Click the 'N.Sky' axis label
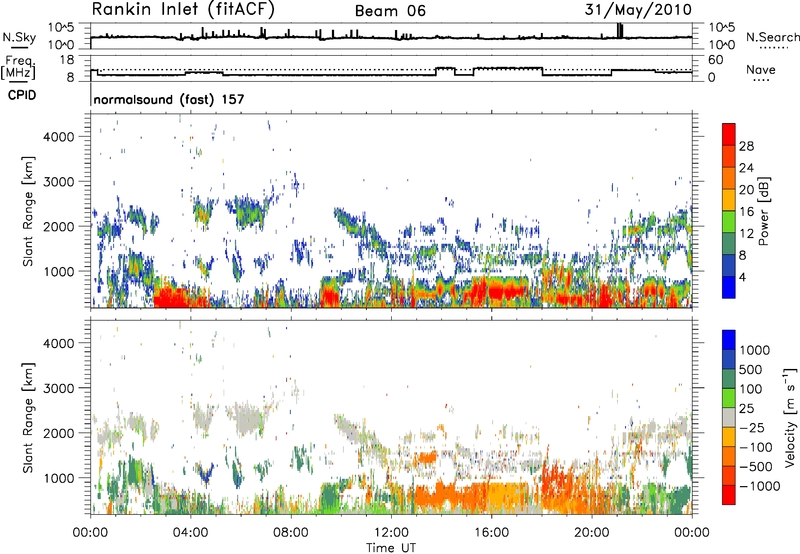800x554 pixels. 19,37
